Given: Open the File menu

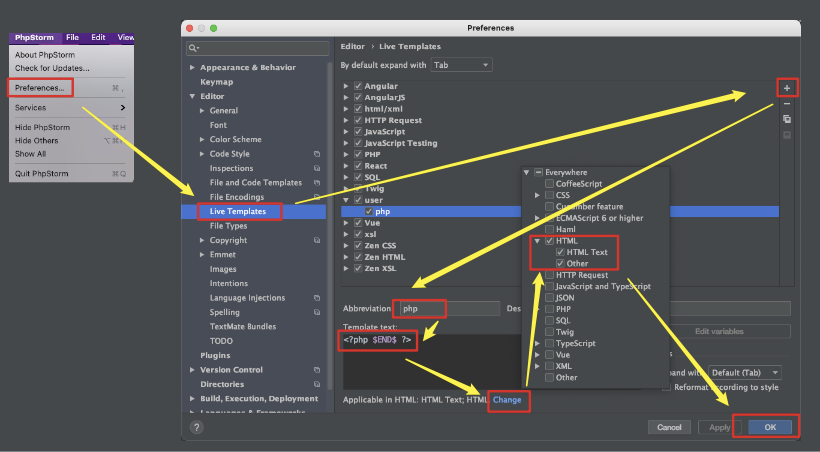Looking at the screenshot, I should 72,38.
